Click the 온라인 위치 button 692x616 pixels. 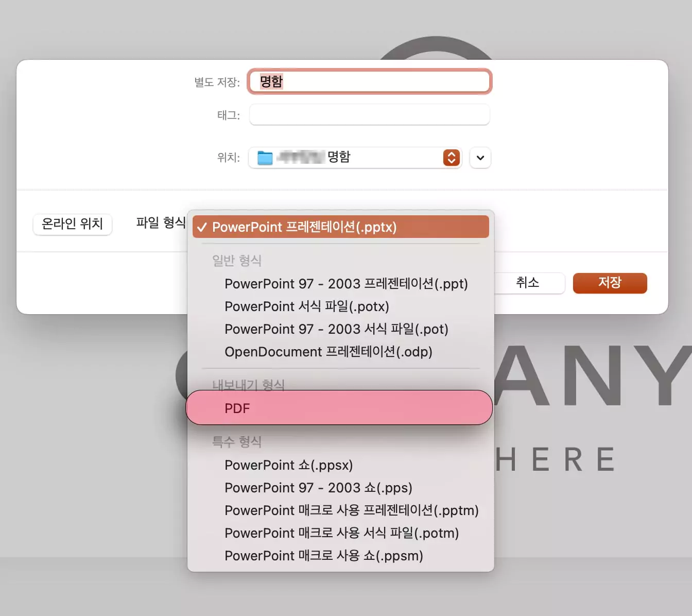click(x=73, y=224)
